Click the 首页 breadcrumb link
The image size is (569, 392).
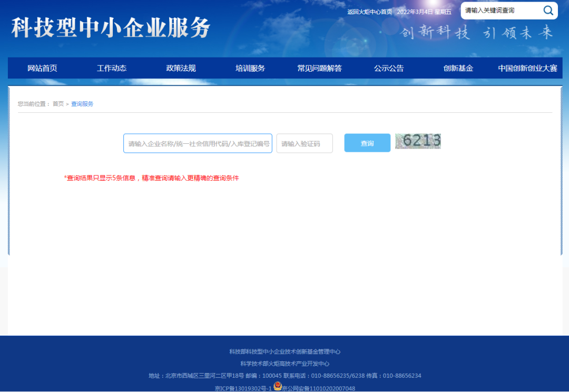[57, 104]
